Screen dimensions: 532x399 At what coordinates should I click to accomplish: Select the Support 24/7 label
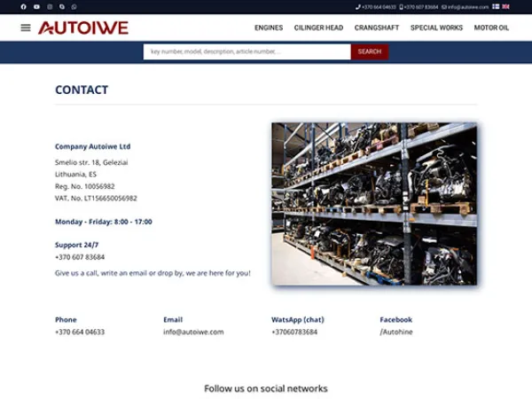click(x=76, y=245)
